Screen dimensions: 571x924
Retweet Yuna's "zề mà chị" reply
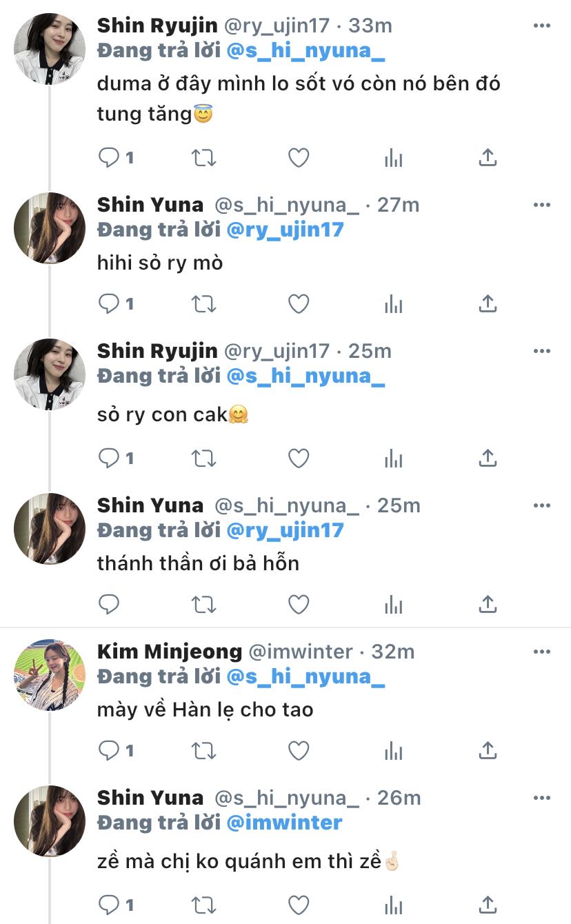[203, 904]
